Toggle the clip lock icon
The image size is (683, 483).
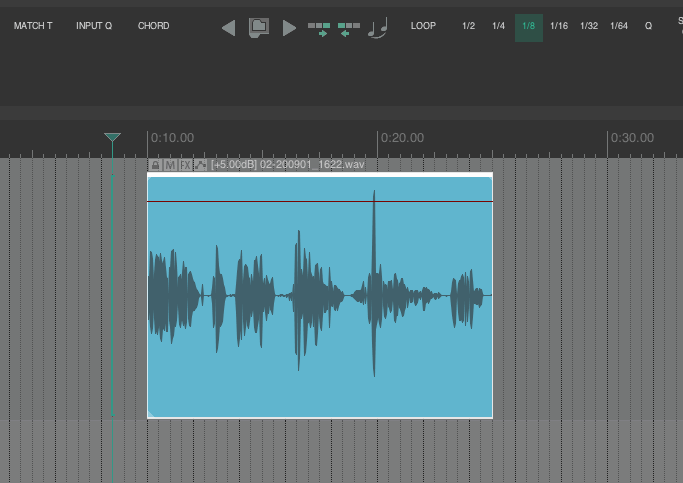pos(155,165)
